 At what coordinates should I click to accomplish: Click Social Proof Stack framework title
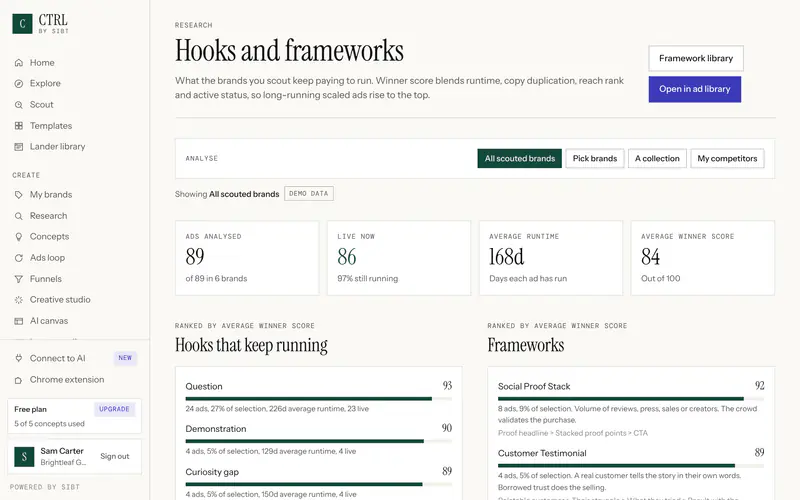click(534, 387)
